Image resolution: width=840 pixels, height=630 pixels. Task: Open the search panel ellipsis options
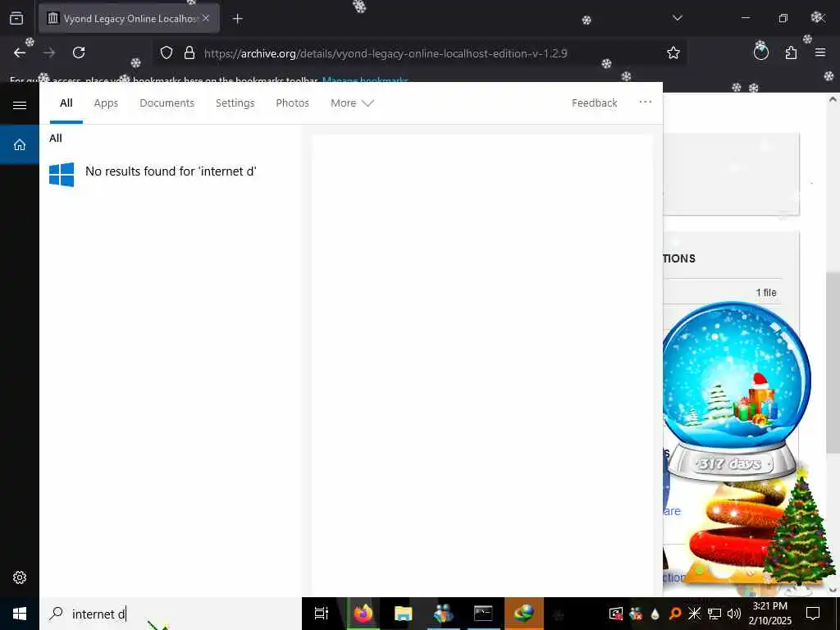click(x=645, y=102)
